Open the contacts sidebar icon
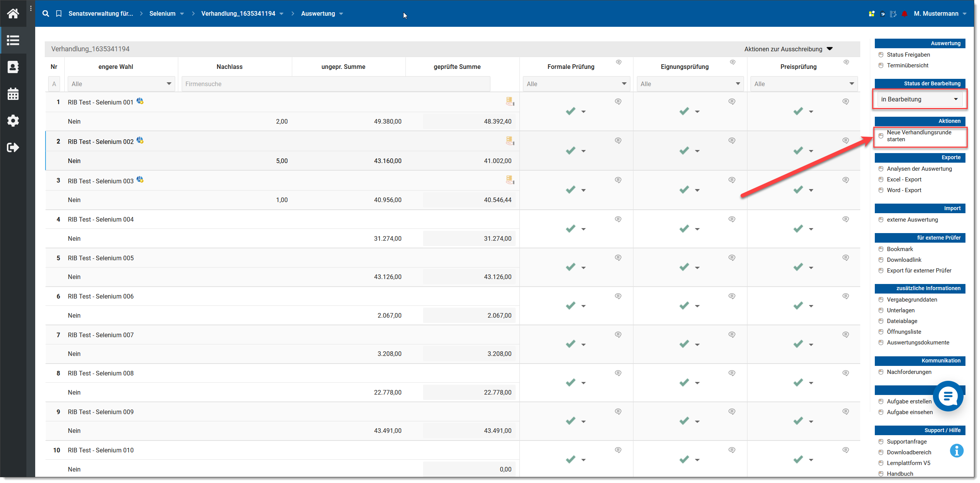 coord(13,67)
